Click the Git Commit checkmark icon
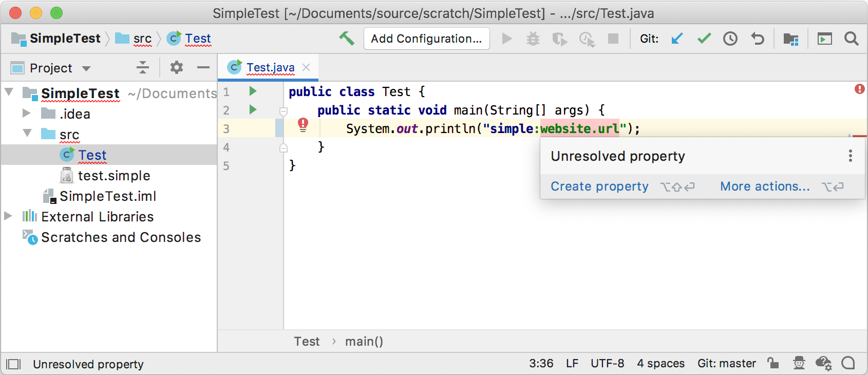868x375 pixels. pos(704,39)
